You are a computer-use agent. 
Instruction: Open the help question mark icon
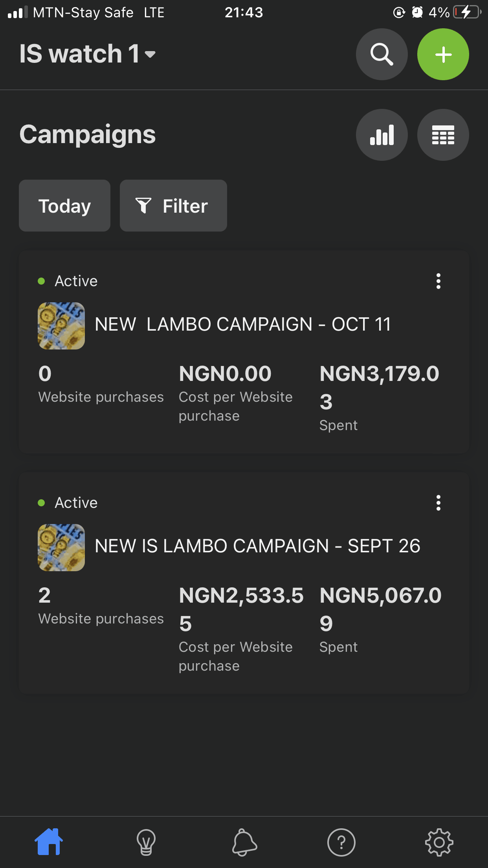[341, 842]
